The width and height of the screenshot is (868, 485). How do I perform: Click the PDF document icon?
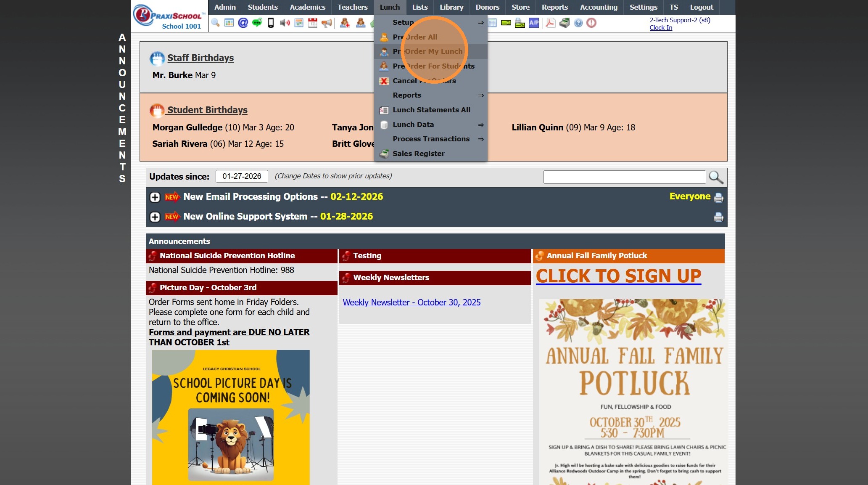click(x=550, y=23)
